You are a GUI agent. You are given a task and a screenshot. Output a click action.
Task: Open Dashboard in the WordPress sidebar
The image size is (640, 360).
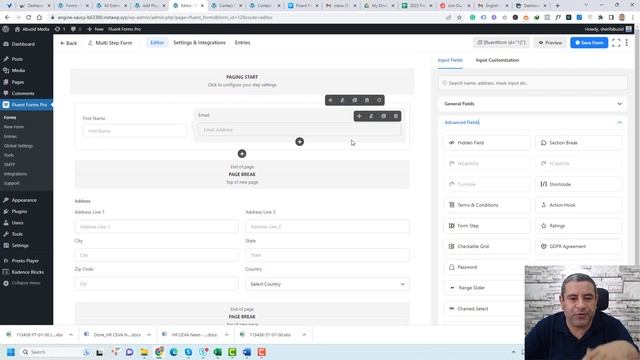26,44
